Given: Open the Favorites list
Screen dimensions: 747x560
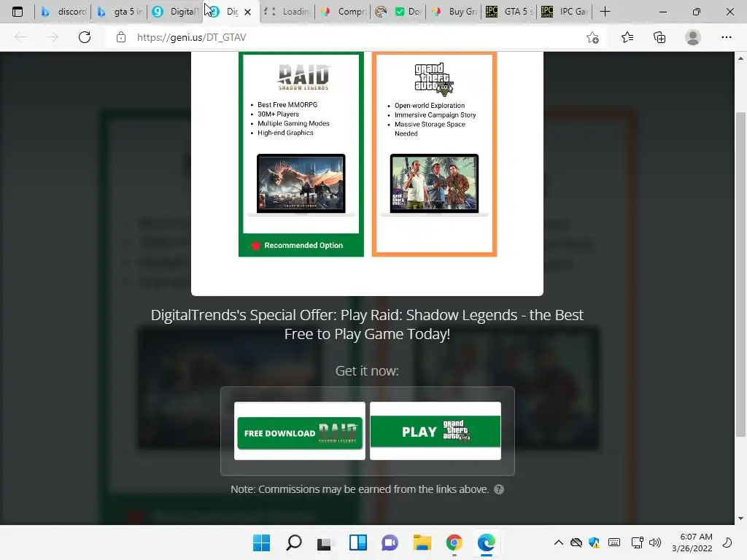Looking at the screenshot, I should (x=627, y=37).
